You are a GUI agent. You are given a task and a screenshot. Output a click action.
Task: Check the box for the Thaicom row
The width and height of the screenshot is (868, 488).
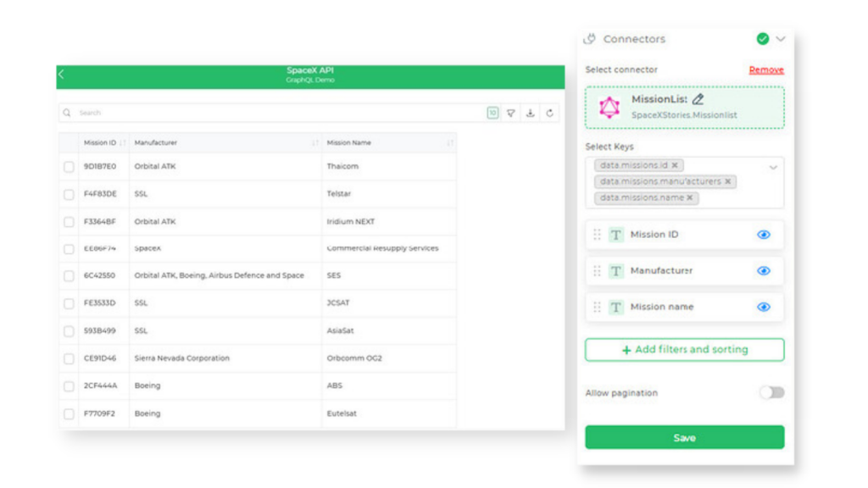tap(69, 167)
